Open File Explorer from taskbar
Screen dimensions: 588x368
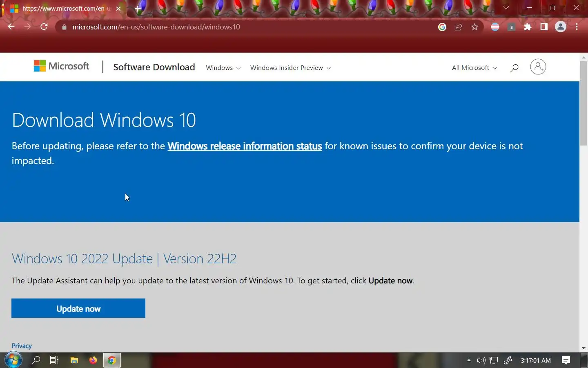point(74,360)
